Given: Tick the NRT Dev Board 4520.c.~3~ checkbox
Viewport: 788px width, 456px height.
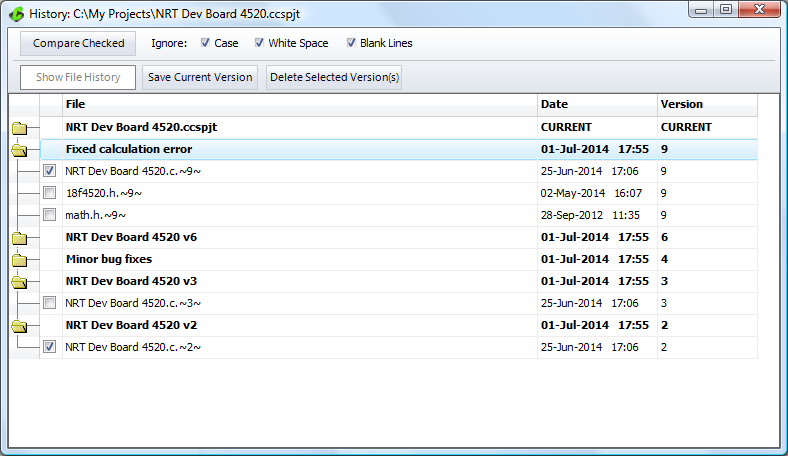Looking at the screenshot, I should [49, 303].
